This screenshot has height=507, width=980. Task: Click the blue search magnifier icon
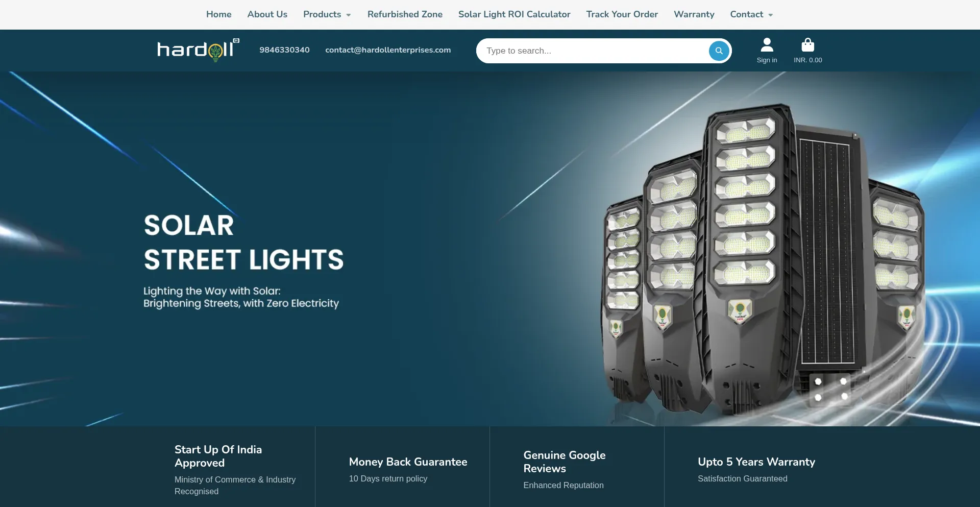click(719, 51)
